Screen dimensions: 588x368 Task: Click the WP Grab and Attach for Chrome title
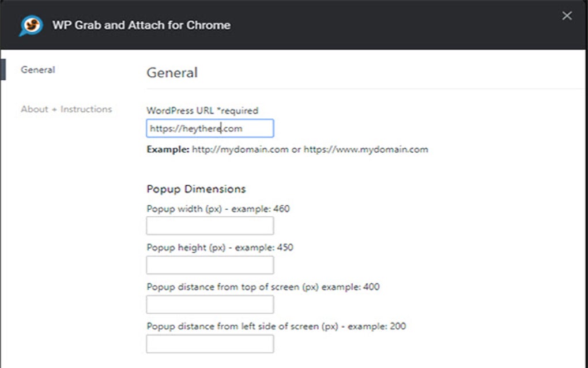coord(141,25)
